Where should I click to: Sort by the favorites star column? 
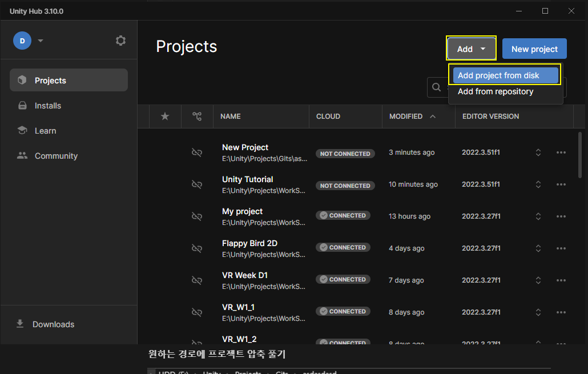point(165,116)
